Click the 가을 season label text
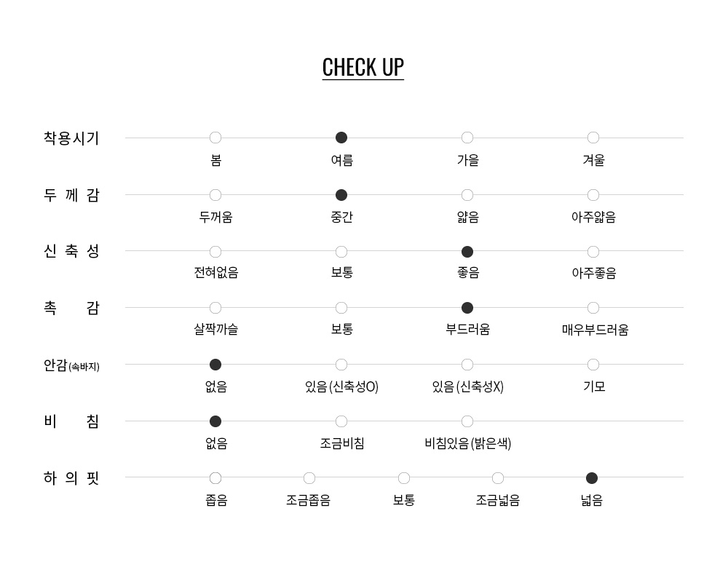The height and width of the screenshot is (564, 728). click(x=467, y=160)
